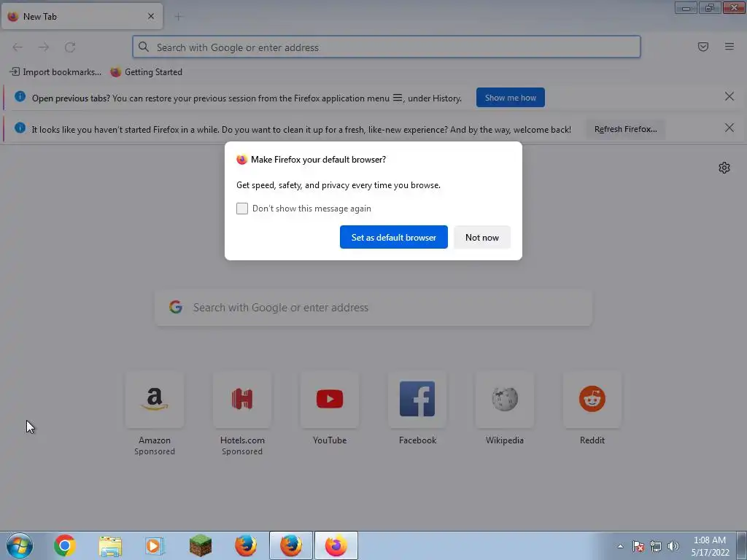Open the Firefox application hamburger menu
Image resolution: width=747 pixels, height=560 pixels.
tap(729, 47)
